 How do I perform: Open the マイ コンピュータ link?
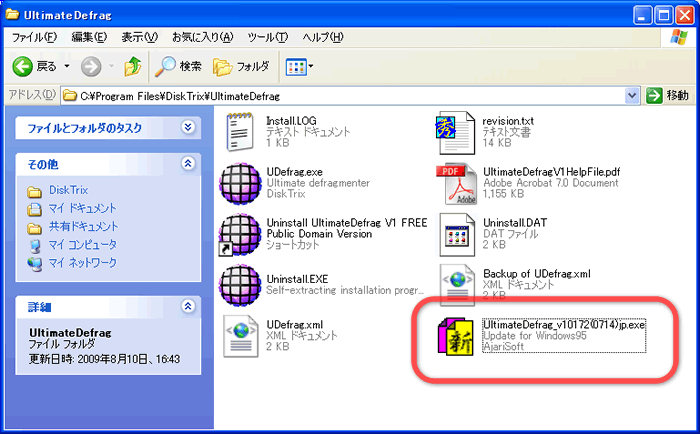[83, 245]
